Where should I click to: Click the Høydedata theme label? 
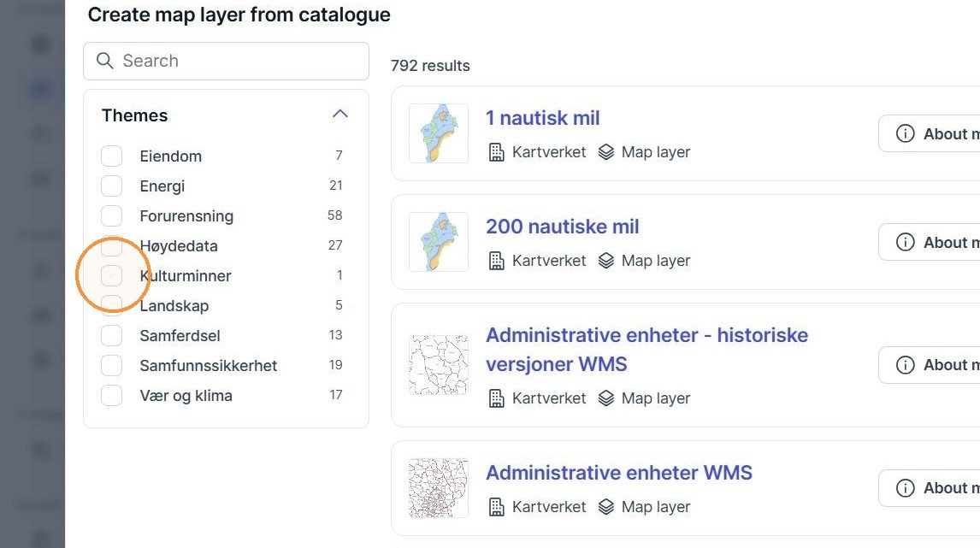point(179,246)
